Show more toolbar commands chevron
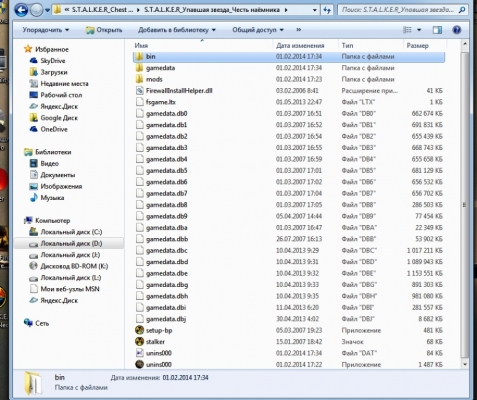477x400 pixels. click(x=299, y=30)
